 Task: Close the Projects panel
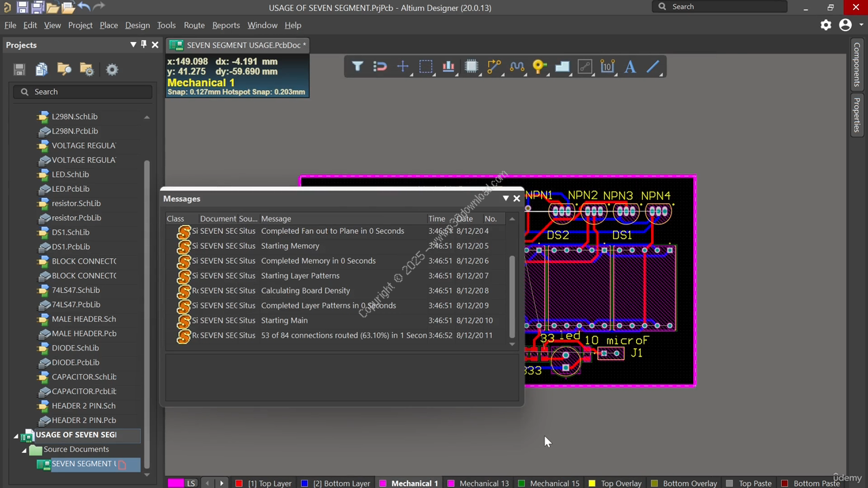click(155, 45)
